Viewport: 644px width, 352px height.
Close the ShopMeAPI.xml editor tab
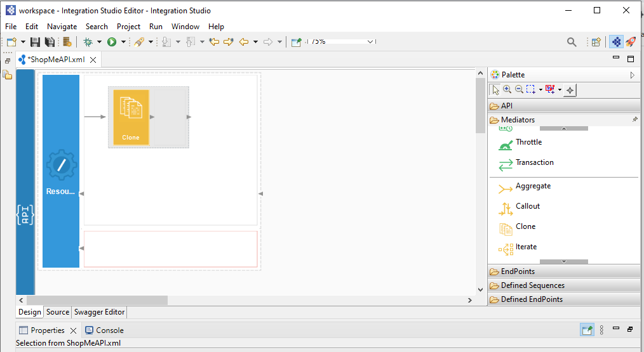(x=93, y=60)
